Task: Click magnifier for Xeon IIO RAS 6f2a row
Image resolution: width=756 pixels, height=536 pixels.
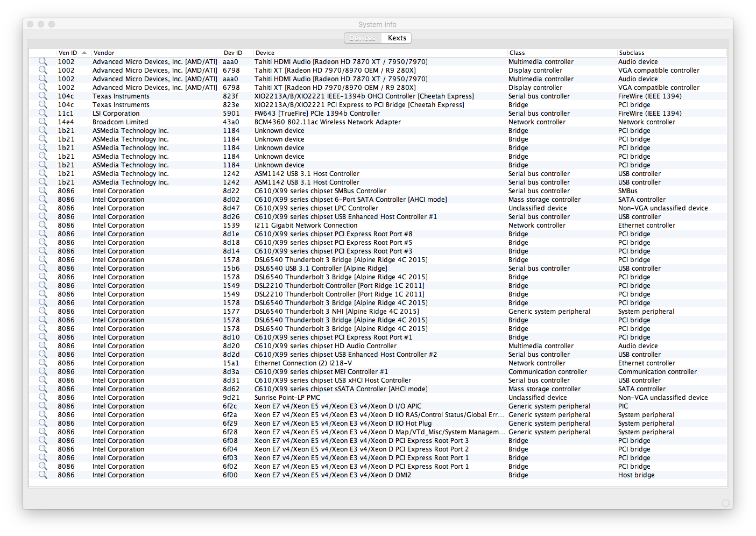Action: click(43, 415)
